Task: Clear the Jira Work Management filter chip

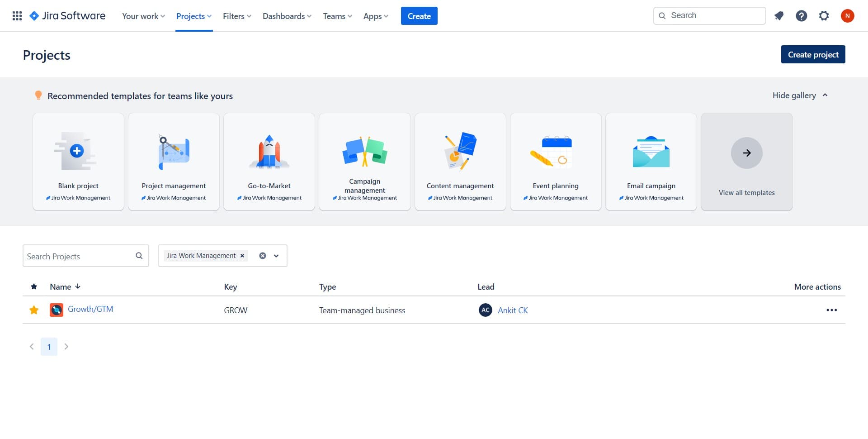Action: pyautogui.click(x=243, y=256)
